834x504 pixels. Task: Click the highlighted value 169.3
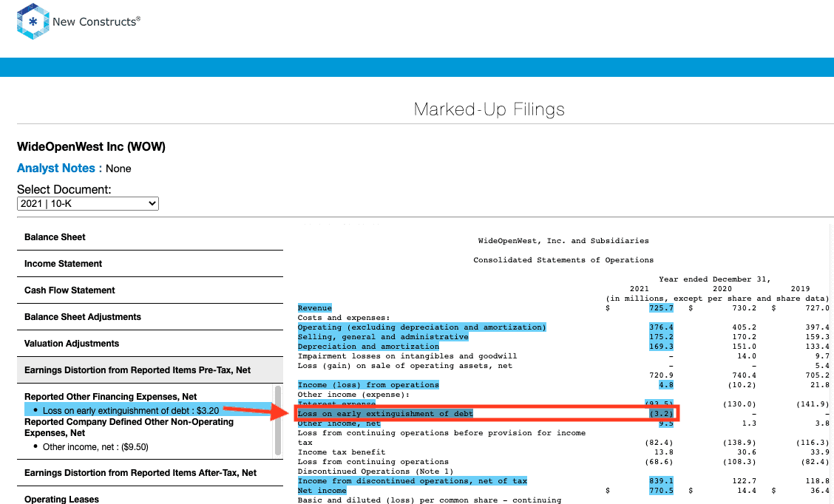click(x=661, y=346)
